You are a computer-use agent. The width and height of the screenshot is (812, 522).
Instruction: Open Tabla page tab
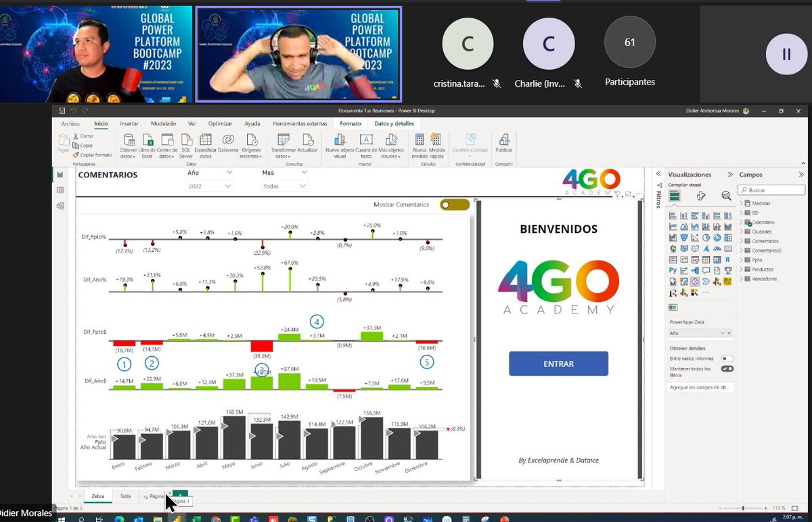coord(126,496)
